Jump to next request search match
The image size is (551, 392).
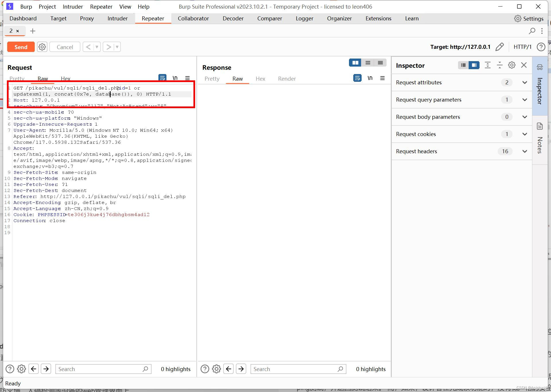[x=46, y=369]
